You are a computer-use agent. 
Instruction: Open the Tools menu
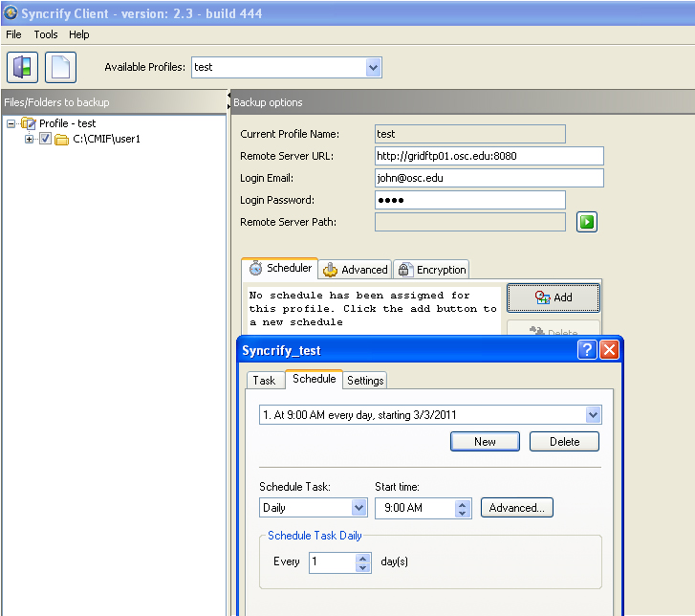(x=46, y=34)
